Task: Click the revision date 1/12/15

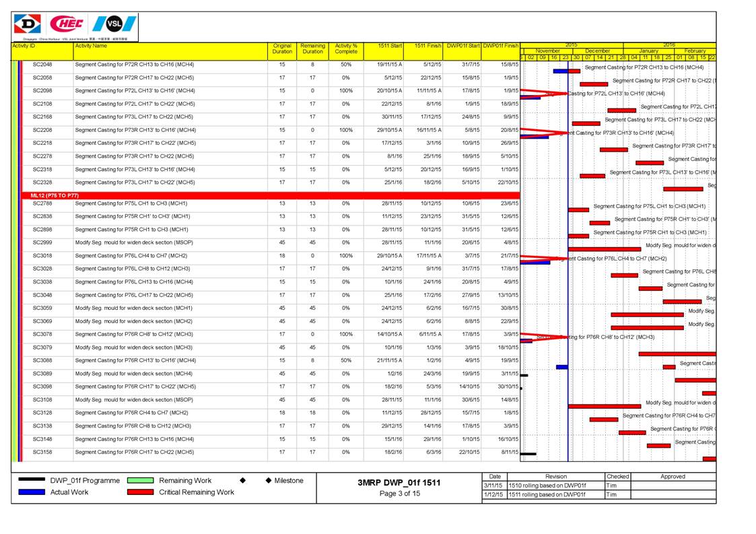Action: click(494, 494)
